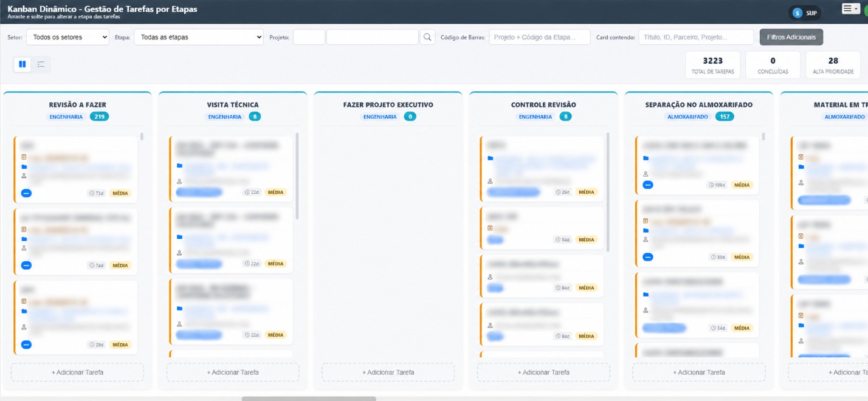Click person icon on the 109d card
The width and height of the screenshot is (868, 401).
(646, 174)
